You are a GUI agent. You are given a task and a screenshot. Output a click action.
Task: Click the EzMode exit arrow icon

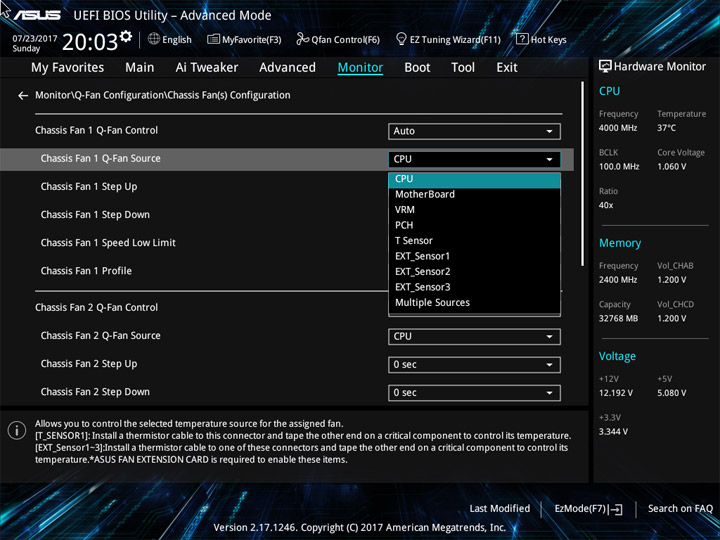click(x=617, y=509)
